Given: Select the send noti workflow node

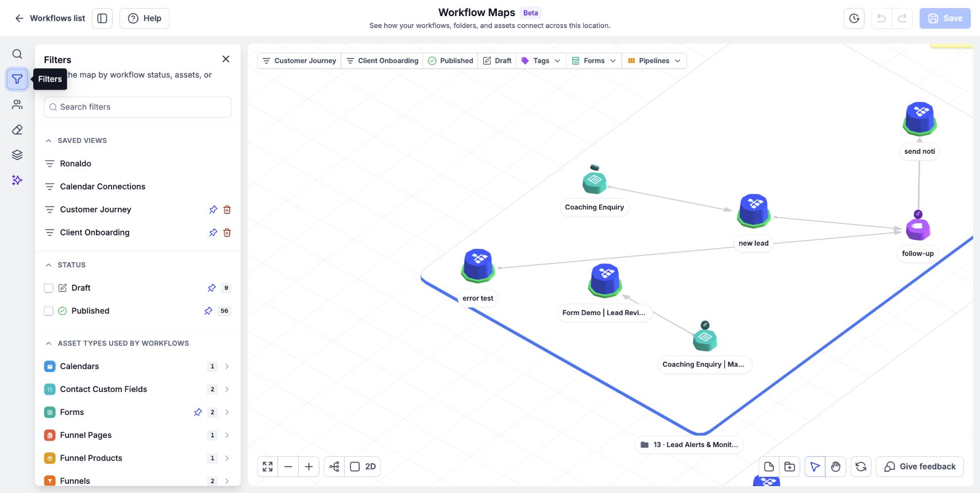Looking at the screenshot, I should point(920,119).
